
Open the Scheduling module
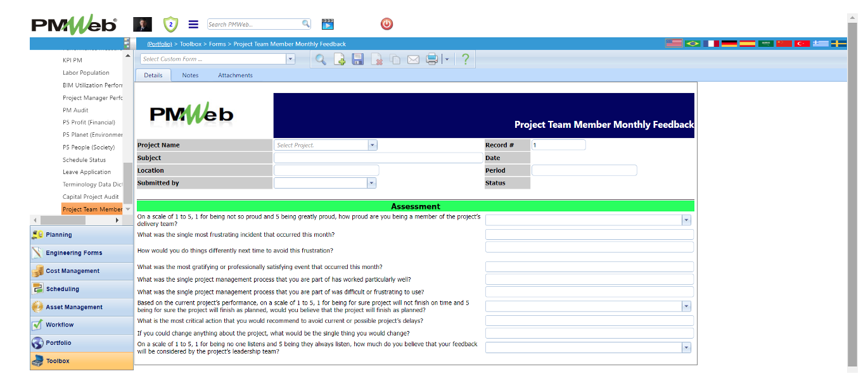[82, 289]
